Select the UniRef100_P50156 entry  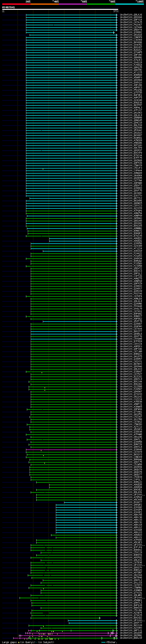(x=131, y=90)
